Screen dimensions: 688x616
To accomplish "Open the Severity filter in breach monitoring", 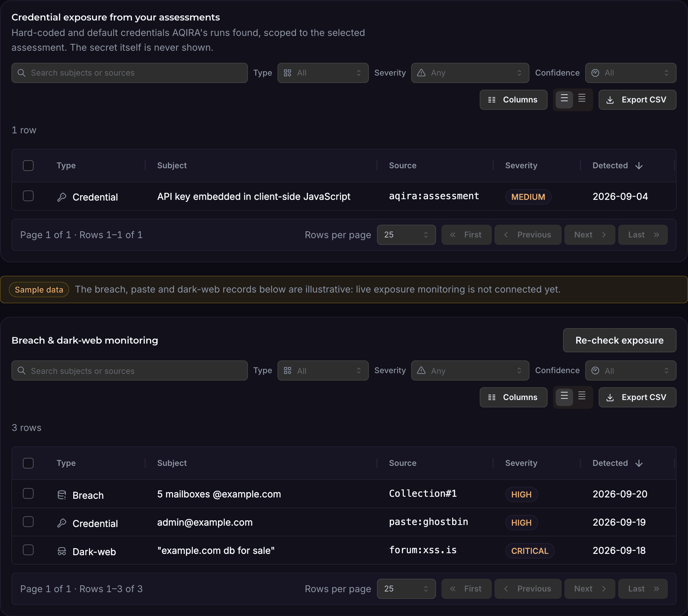I will (470, 370).
